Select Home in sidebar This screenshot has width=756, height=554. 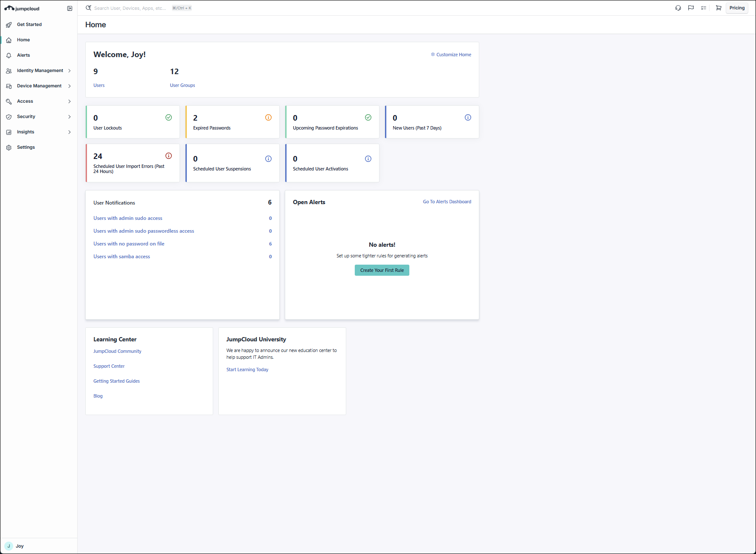(x=23, y=40)
